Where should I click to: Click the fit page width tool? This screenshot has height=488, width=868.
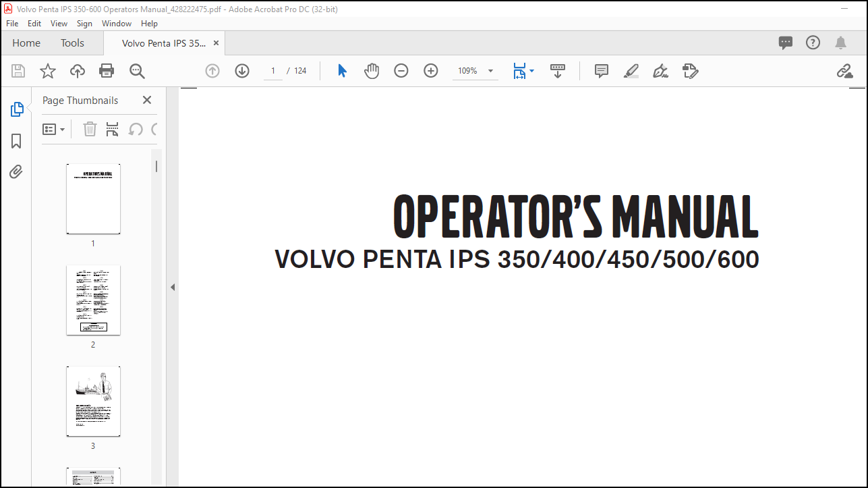coord(519,71)
